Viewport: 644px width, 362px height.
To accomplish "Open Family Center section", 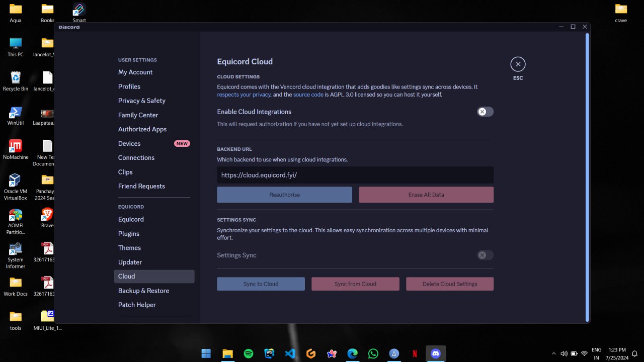I will click(154, 115).
